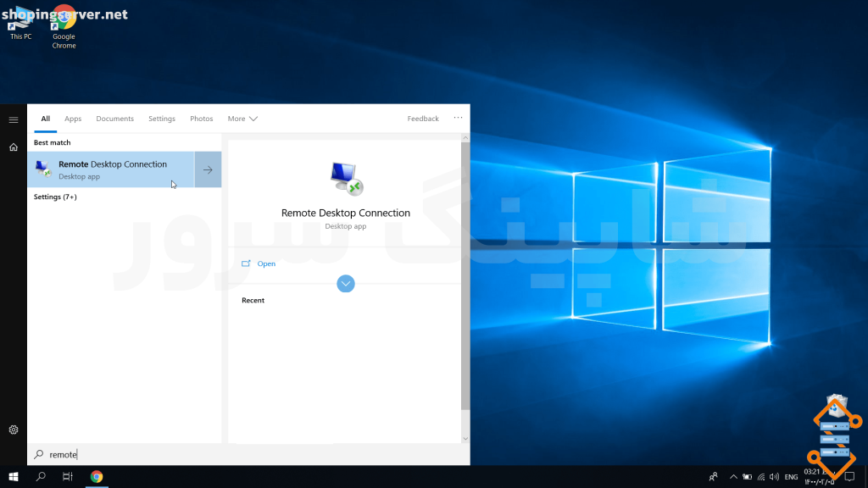The height and width of the screenshot is (488, 868).
Task: Expand more actions with the blue chevron
Action: [346, 284]
